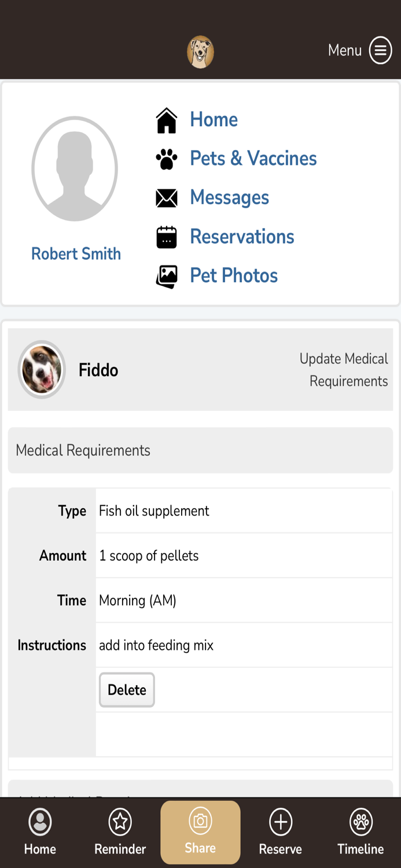The width and height of the screenshot is (401, 868).
Task: Select the Medical Requirements section header
Action: click(83, 450)
